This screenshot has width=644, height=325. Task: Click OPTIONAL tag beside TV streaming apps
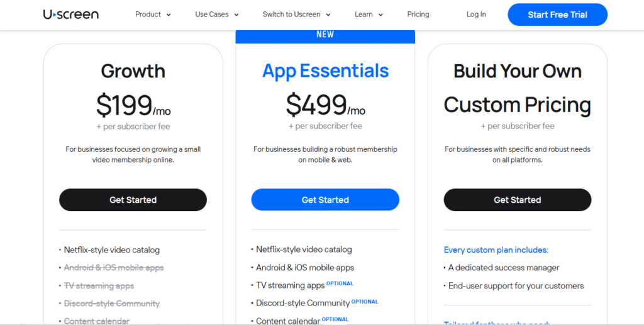click(340, 283)
